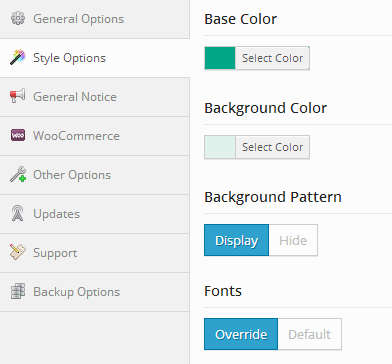Set Background Pattern to Display
This screenshot has width=392, height=364.
(236, 240)
